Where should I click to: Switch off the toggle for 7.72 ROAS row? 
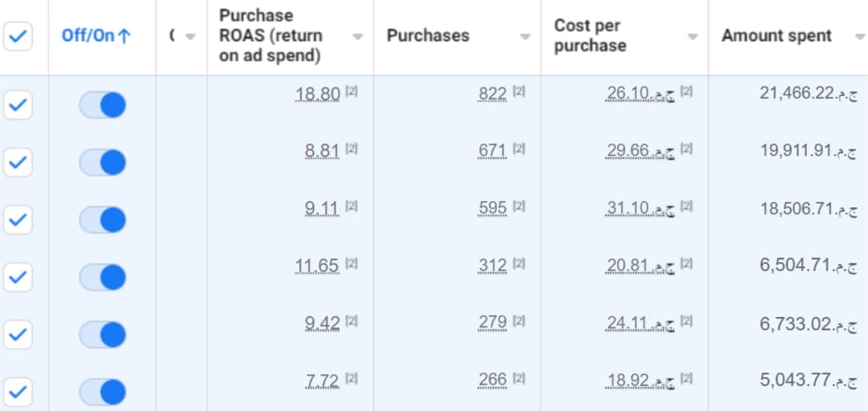tap(103, 392)
